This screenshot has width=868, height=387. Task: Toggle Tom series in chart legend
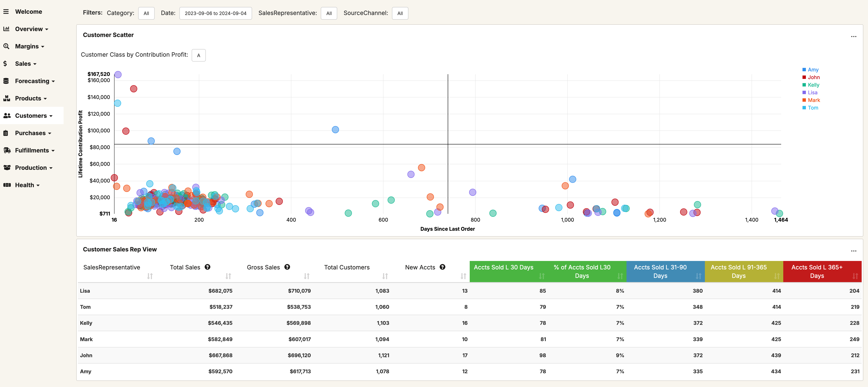click(x=812, y=108)
